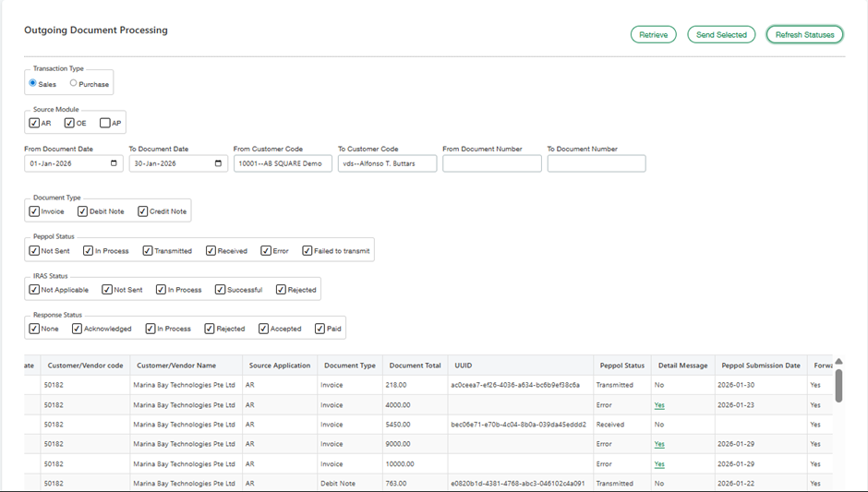Open calendar picker in To Document Date

coord(218,163)
